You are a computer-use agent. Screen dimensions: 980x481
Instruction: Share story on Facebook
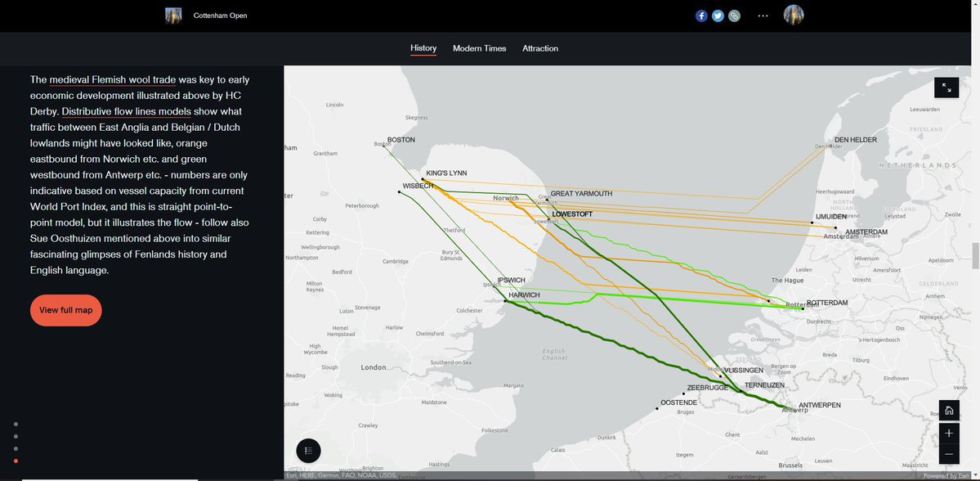(701, 16)
